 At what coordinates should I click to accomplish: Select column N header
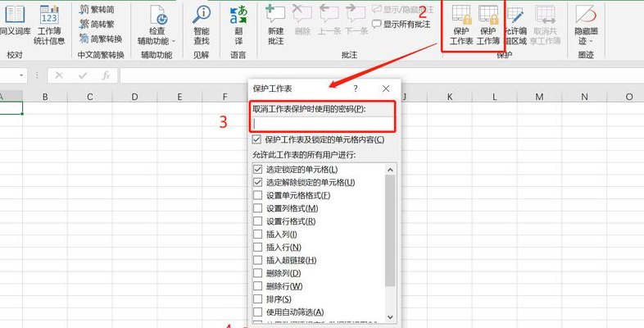pyautogui.click(x=584, y=97)
